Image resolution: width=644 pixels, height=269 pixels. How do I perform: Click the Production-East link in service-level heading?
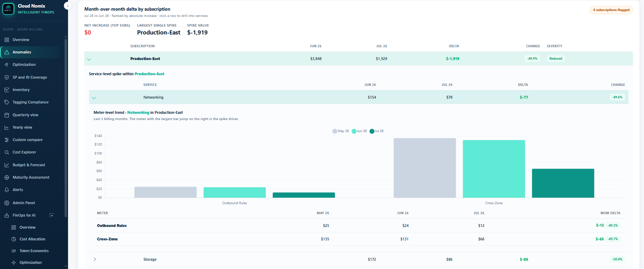(150, 74)
